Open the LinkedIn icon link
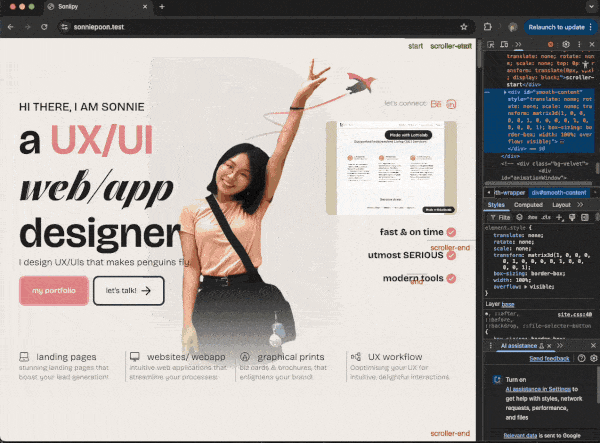 (x=451, y=104)
